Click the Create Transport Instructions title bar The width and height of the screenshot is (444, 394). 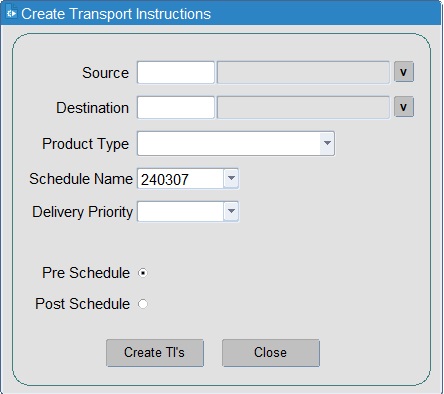(x=222, y=13)
